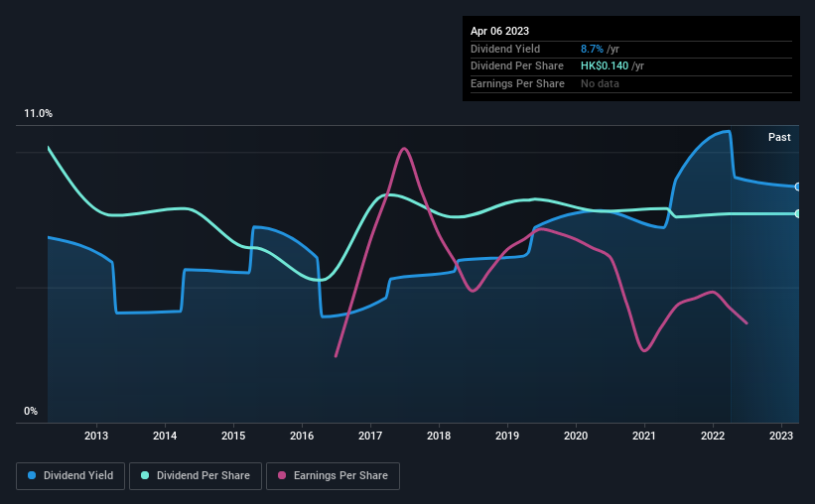The image size is (815, 504).
Task: Click the 2016 x-axis label
Action: click(302, 436)
